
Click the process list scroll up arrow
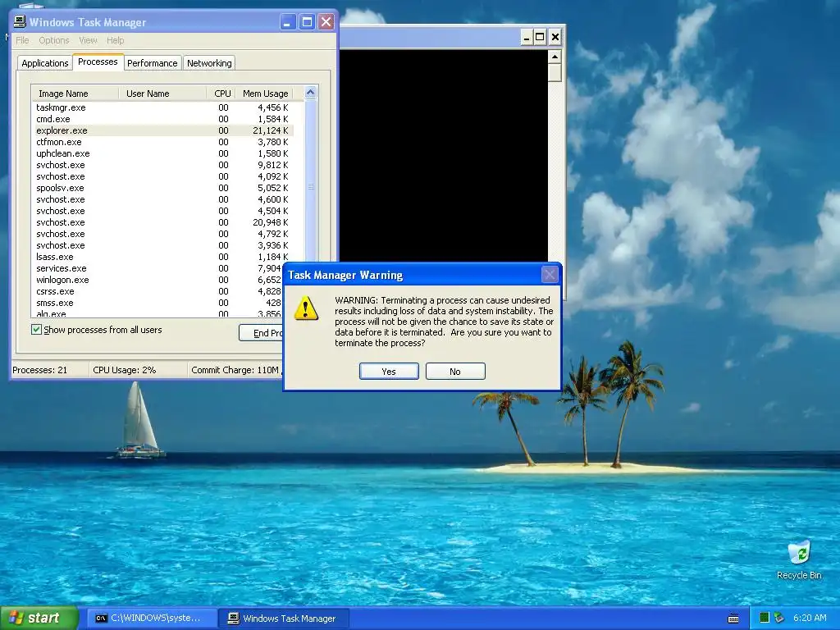click(x=310, y=93)
